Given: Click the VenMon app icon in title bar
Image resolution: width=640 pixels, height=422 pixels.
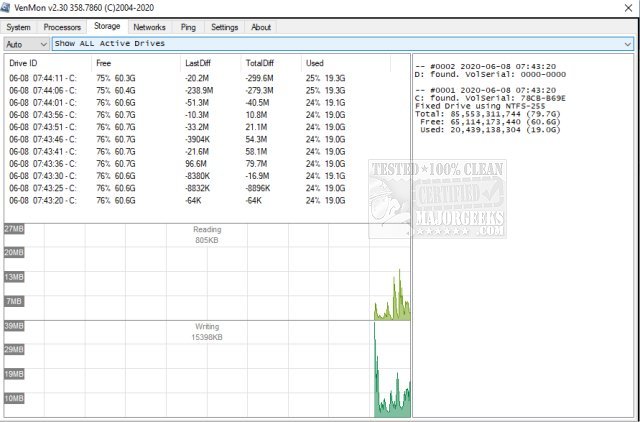Looking at the screenshot, I should click(5, 7).
